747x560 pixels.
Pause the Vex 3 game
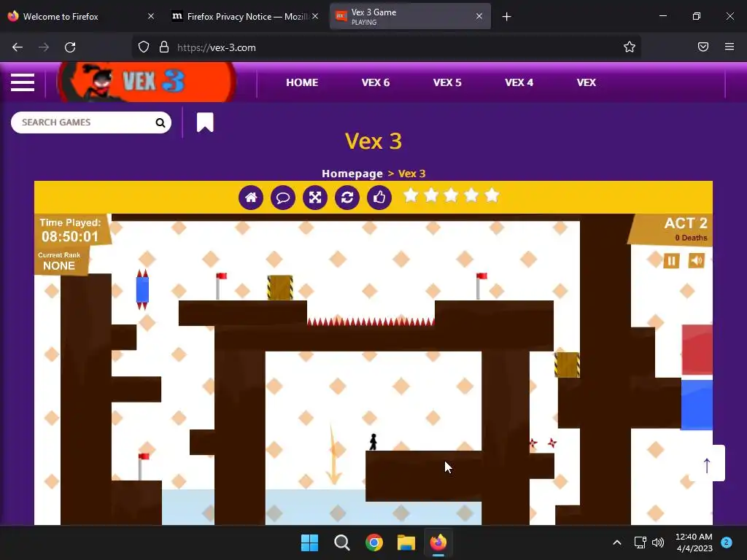(x=671, y=260)
